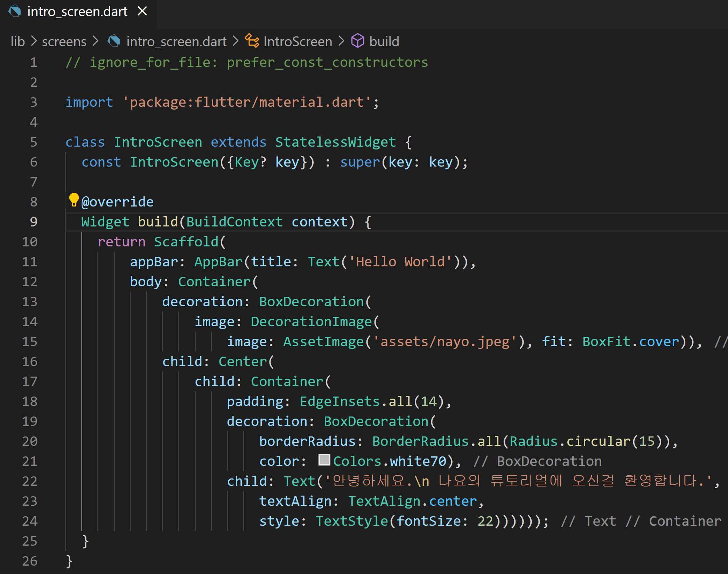Viewport: 728px width, 574px height.
Task: Open the Colors.white70 color swatch
Action: click(324, 460)
